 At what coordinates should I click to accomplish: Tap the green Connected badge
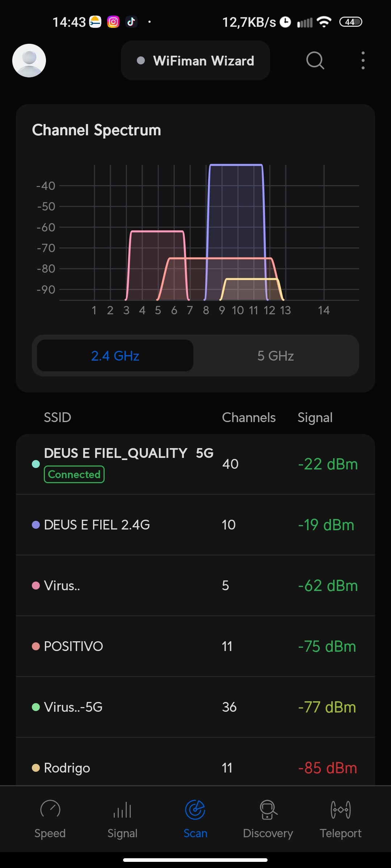[x=74, y=475]
